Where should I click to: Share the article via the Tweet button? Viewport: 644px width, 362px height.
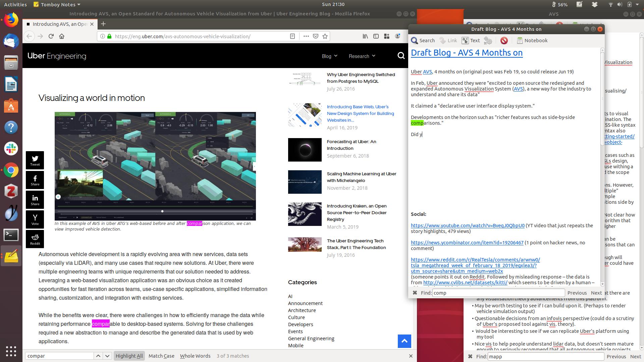click(x=35, y=160)
